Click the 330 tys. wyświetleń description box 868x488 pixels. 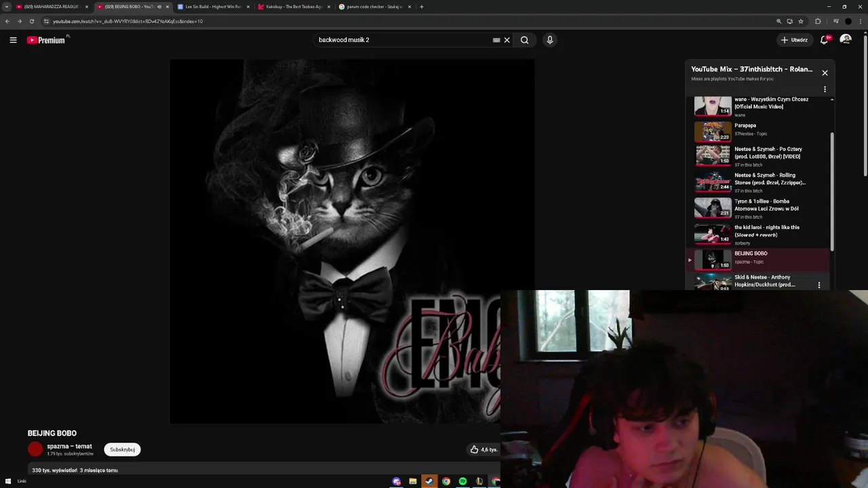tap(264, 470)
